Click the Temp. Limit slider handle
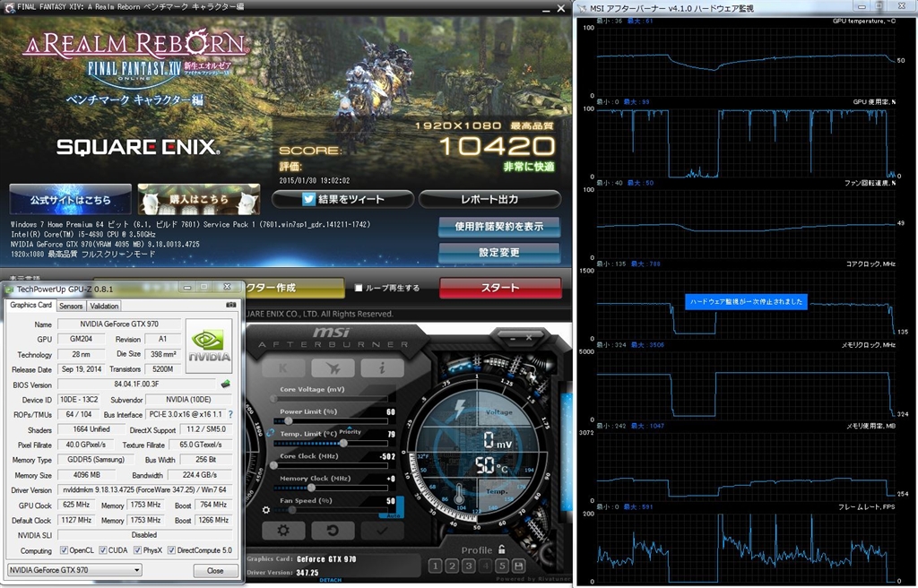 343,444
